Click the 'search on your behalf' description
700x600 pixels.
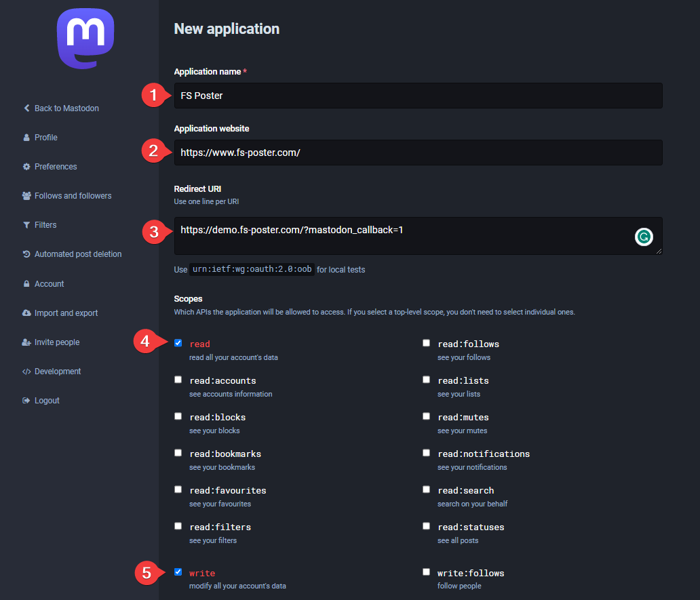point(472,504)
